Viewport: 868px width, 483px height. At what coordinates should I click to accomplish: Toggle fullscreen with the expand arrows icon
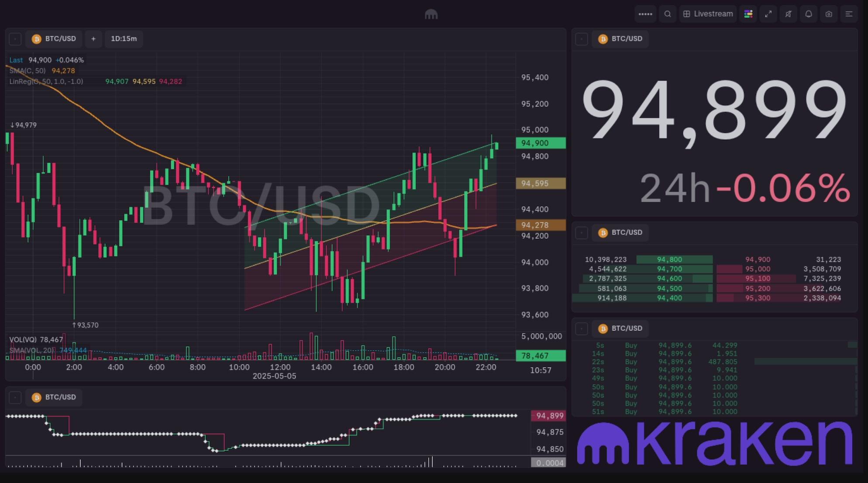pyautogui.click(x=768, y=14)
